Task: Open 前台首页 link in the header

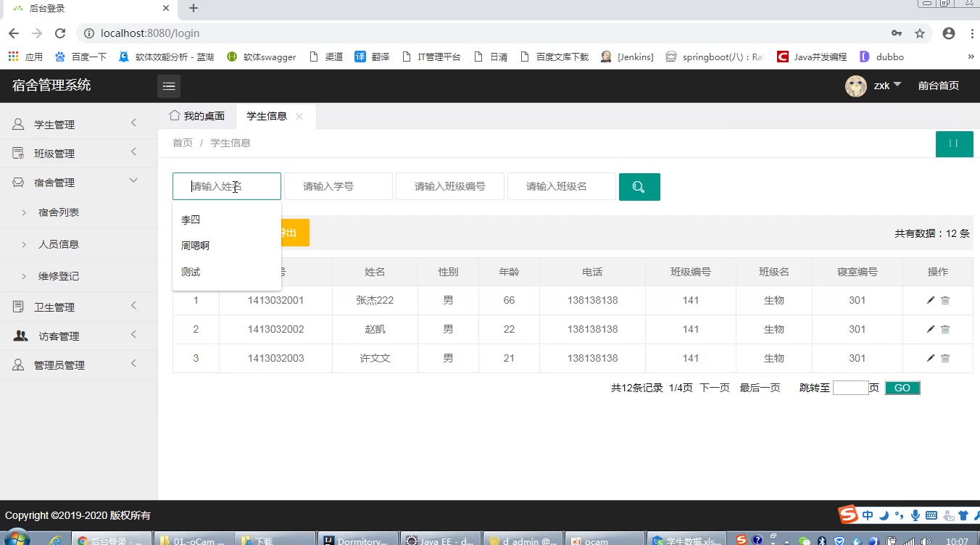Action: point(938,86)
